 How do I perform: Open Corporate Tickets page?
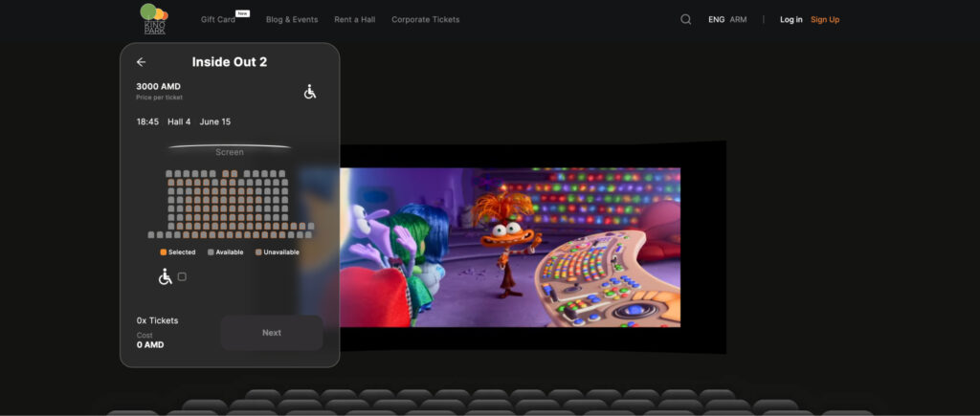click(426, 19)
